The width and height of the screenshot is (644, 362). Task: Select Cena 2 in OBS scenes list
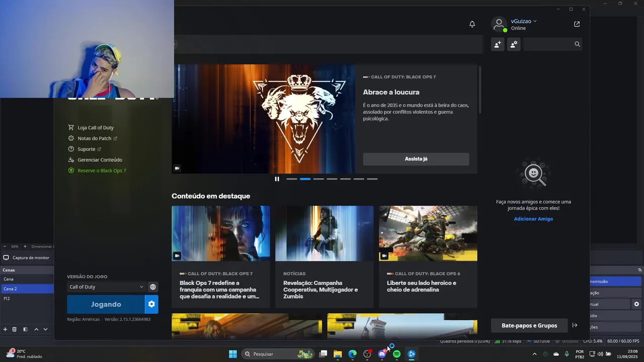(27, 289)
